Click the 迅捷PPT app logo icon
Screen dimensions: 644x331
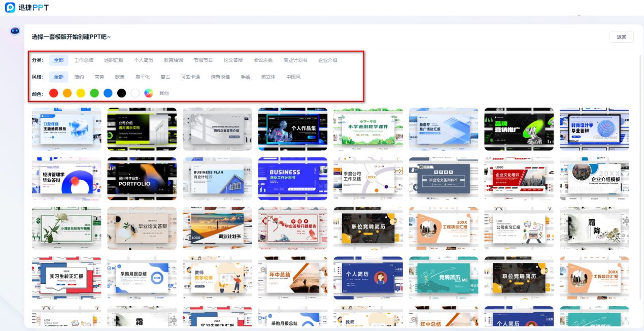coord(10,8)
